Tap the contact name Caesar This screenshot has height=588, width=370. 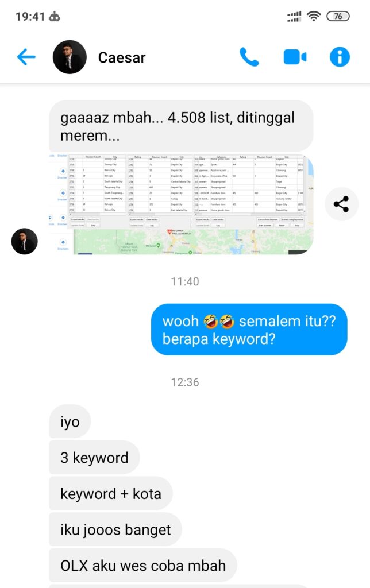122,57
